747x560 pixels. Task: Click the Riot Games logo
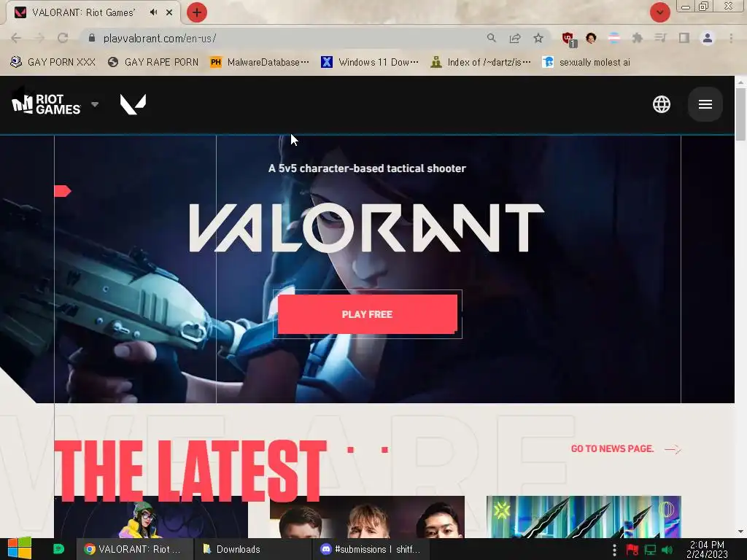pos(46,104)
